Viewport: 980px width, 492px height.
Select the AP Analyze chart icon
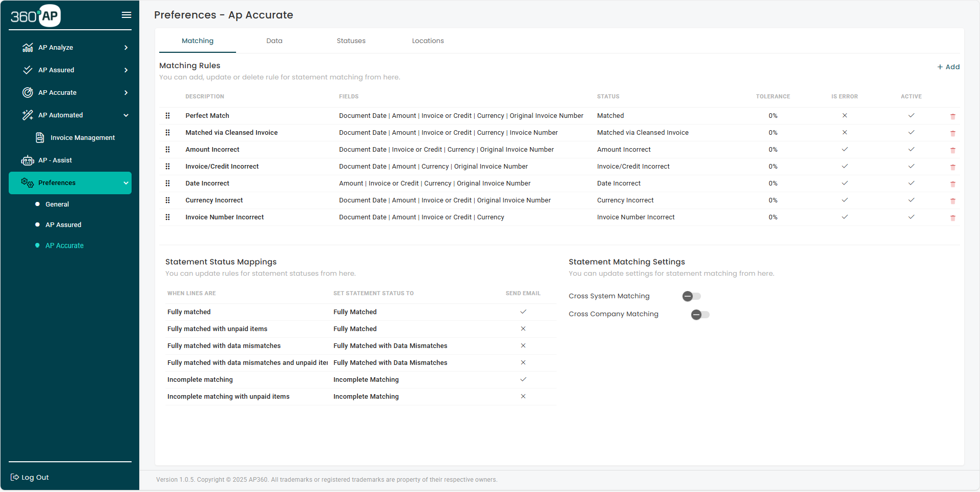point(27,47)
